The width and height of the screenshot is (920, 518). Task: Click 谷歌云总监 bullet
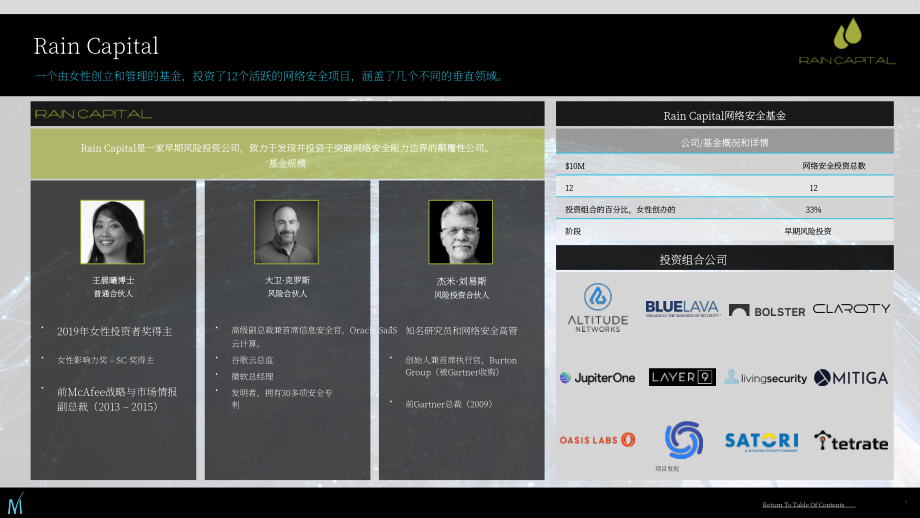pos(252,360)
